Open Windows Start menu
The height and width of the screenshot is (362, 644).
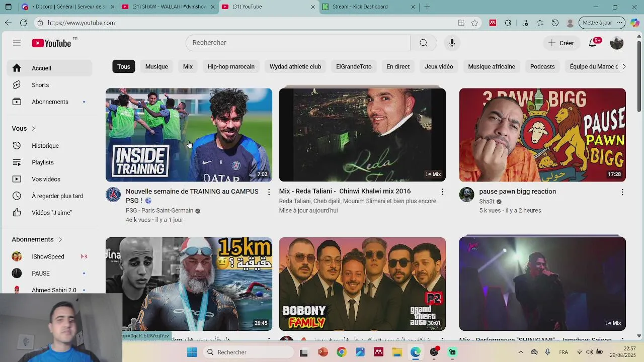(x=192, y=352)
